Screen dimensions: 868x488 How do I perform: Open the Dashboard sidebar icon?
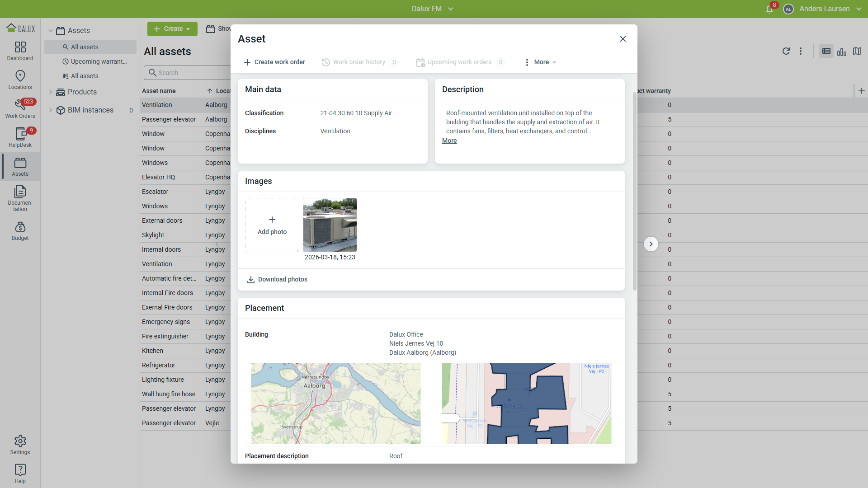20,51
